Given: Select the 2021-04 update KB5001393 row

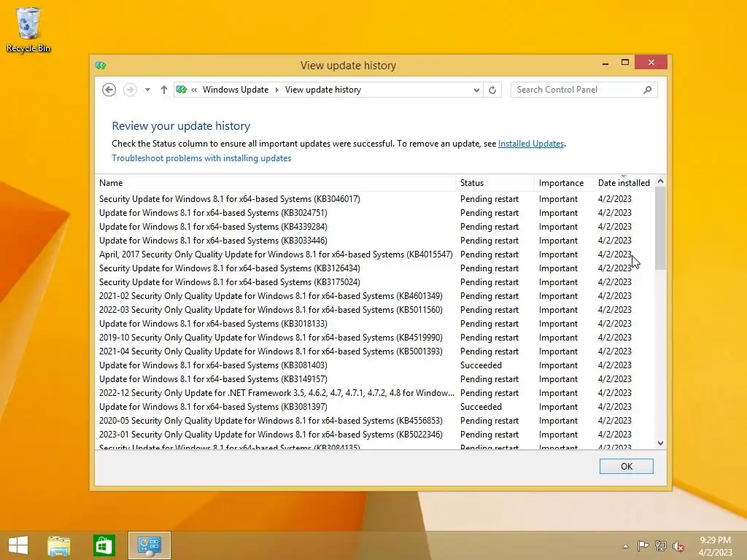Looking at the screenshot, I should pos(374,351).
